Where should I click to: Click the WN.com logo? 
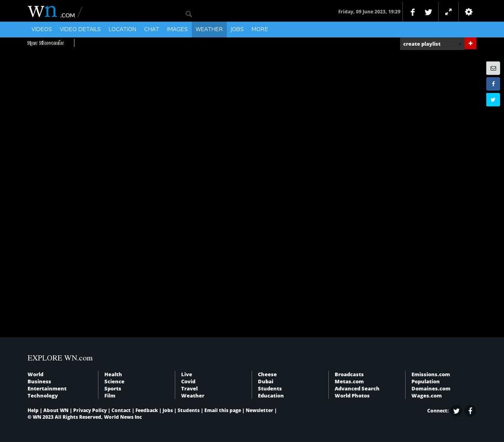coord(51,12)
